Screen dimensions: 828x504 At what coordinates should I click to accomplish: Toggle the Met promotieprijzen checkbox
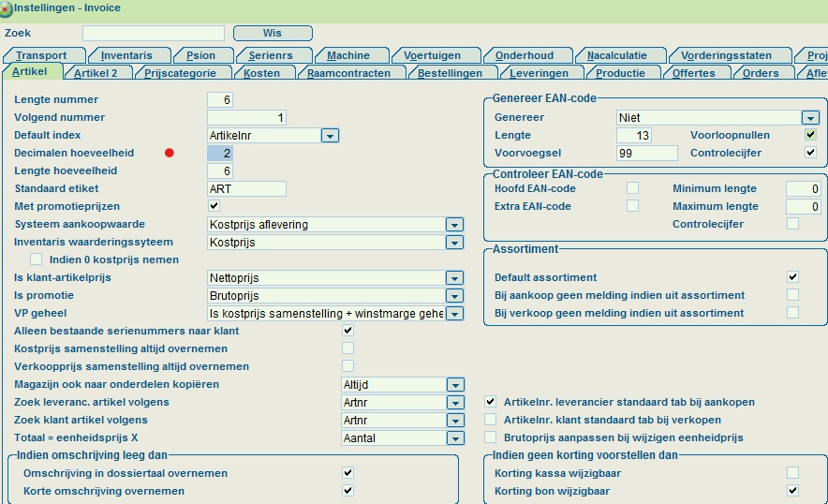[x=214, y=206]
